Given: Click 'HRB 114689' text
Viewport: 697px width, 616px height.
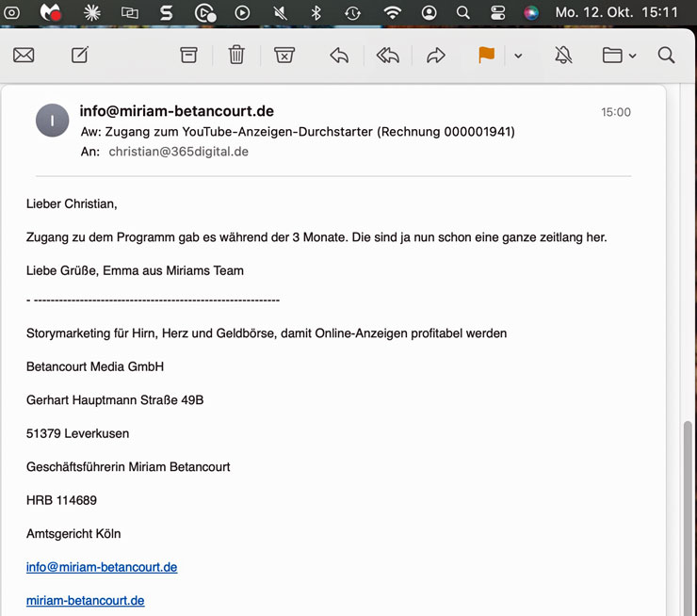Looking at the screenshot, I should (x=61, y=500).
